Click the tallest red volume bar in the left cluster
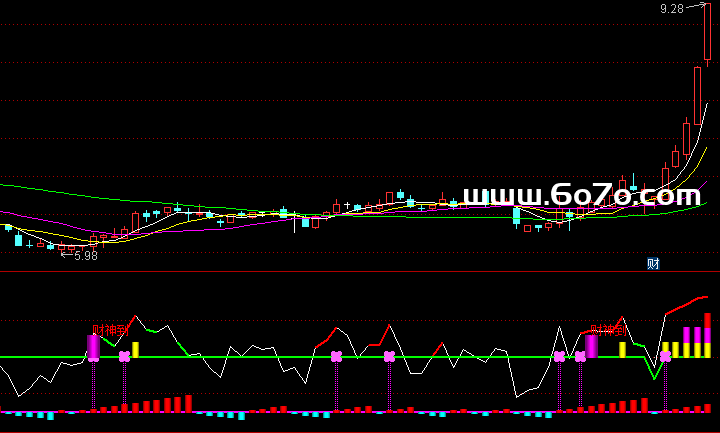 [188, 403]
